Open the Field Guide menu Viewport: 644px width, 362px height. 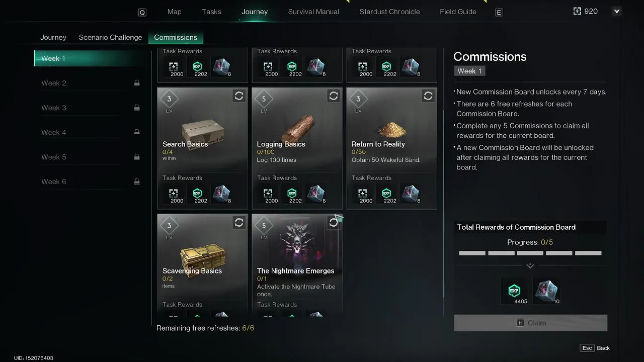click(x=458, y=12)
